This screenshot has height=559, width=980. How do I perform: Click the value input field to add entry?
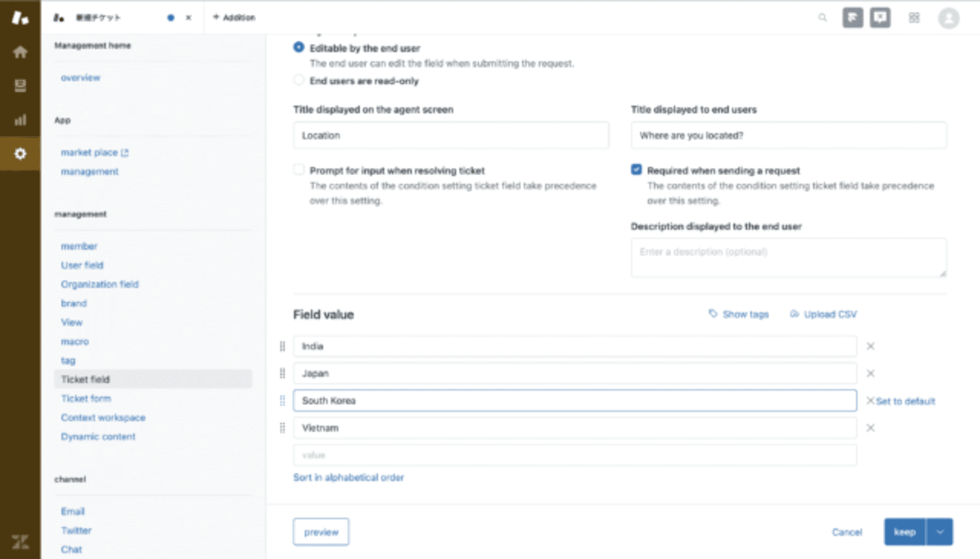click(575, 455)
